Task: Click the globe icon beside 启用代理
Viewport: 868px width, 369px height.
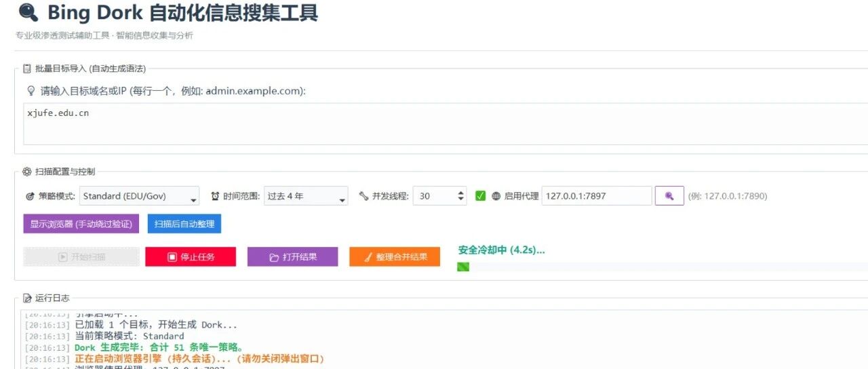Action: click(496, 196)
